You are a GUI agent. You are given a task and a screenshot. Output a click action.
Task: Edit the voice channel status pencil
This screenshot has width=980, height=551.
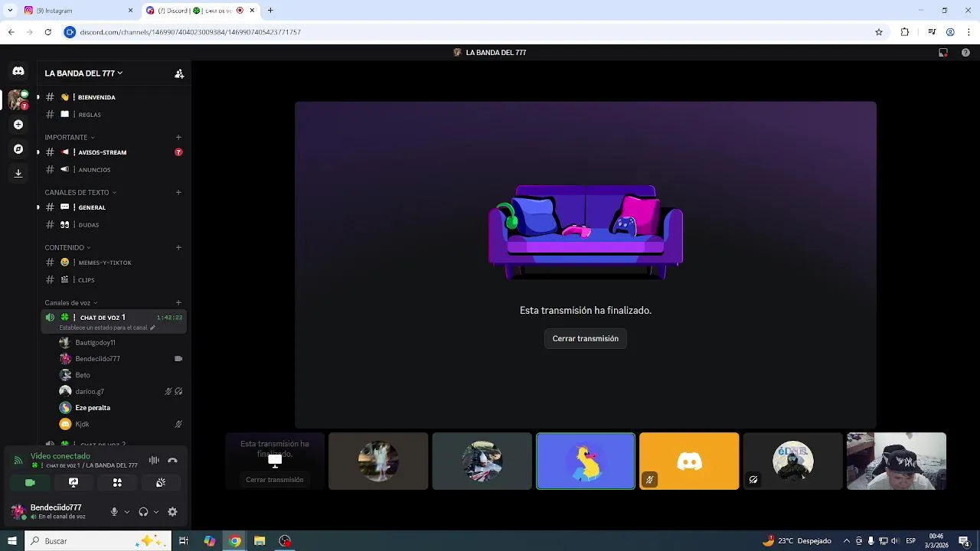(x=152, y=328)
